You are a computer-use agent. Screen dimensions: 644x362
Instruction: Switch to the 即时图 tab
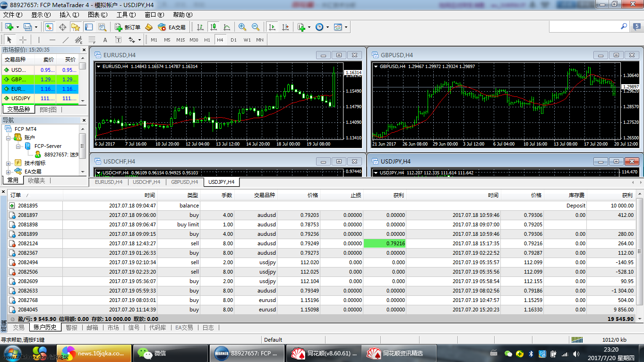48,109
